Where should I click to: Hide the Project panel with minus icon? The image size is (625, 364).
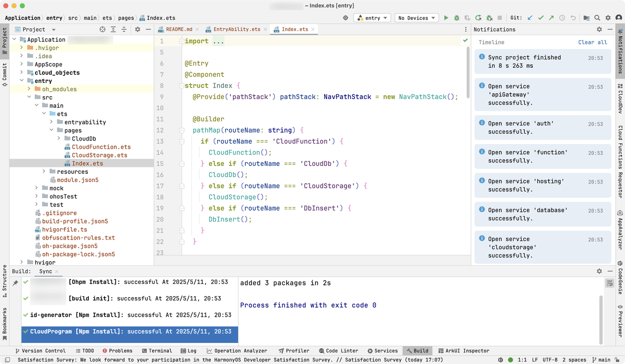tap(148, 29)
